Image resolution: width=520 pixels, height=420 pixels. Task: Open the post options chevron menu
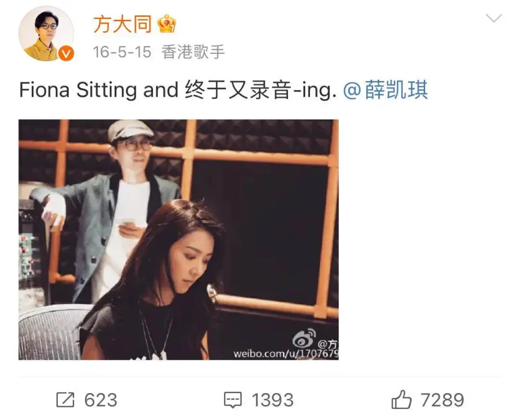(x=494, y=18)
